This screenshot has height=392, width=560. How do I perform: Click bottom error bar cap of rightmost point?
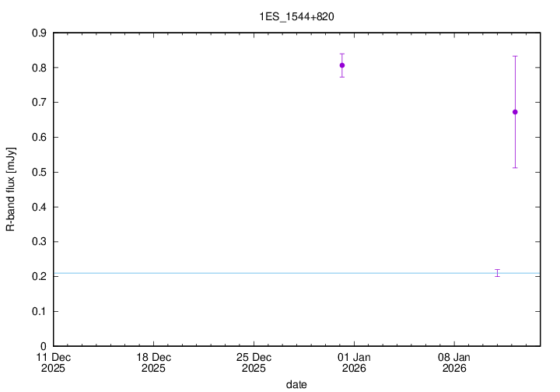(515, 168)
